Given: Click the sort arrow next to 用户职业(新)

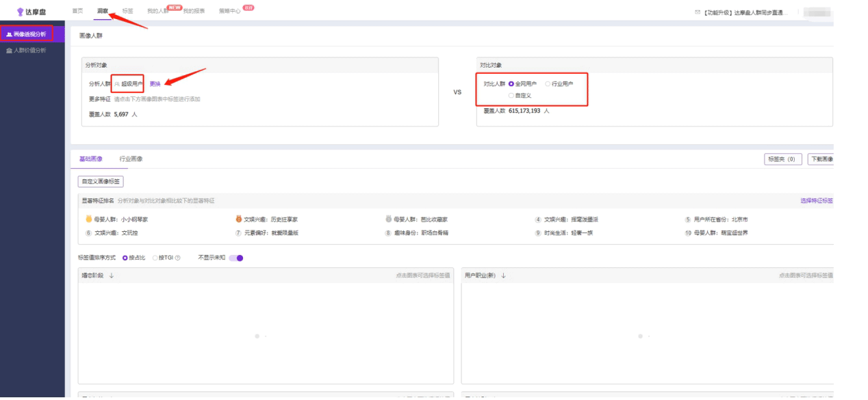Looking at the screenshot, I should [x=504, y=276].
